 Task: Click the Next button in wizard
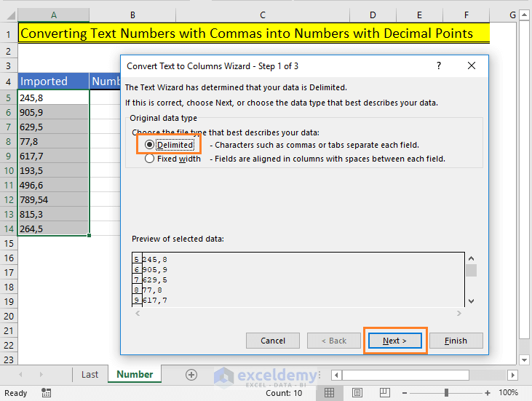coord(395,341)
